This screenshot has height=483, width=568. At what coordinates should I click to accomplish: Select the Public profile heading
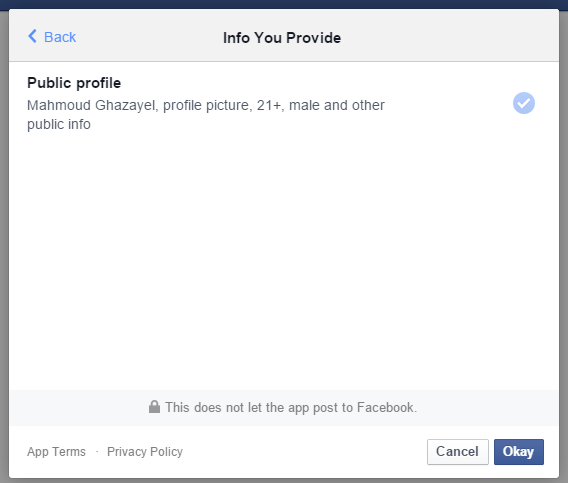point(74,83)
